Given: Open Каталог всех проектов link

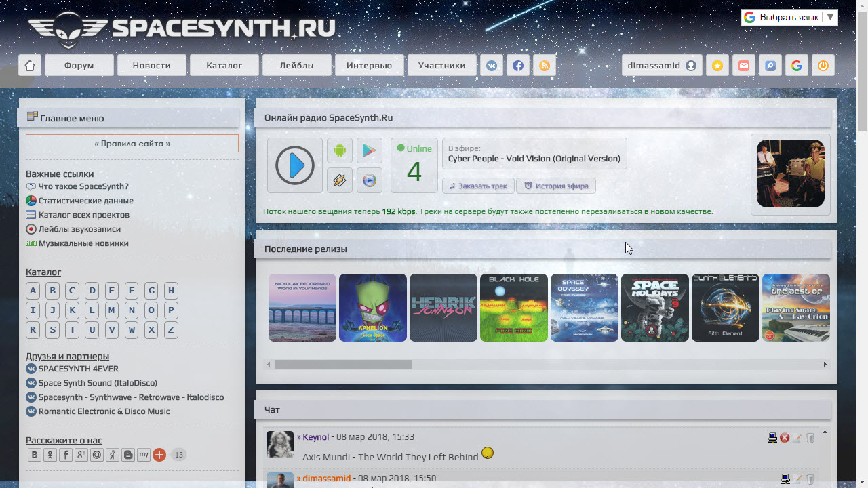Looking at the screenshot, I should pos(84,215).
